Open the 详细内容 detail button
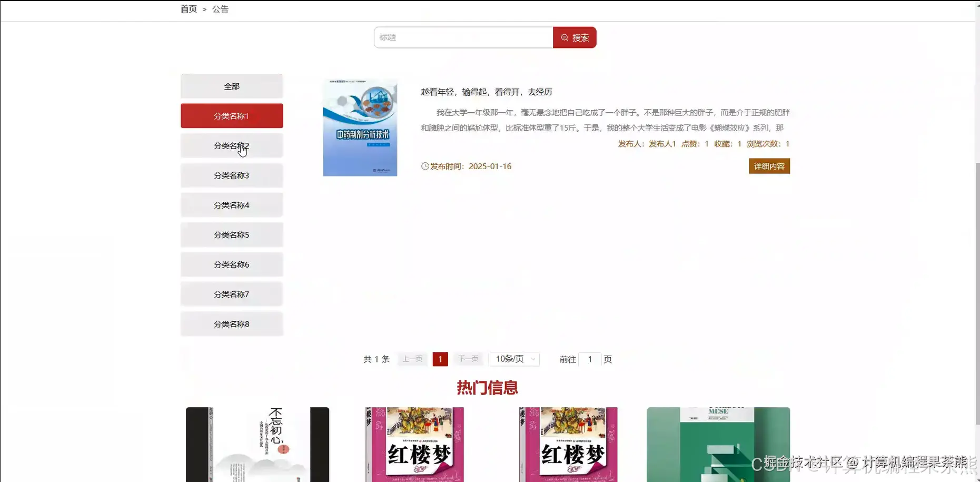The image size is (980, 482). [x=769, y=166]
